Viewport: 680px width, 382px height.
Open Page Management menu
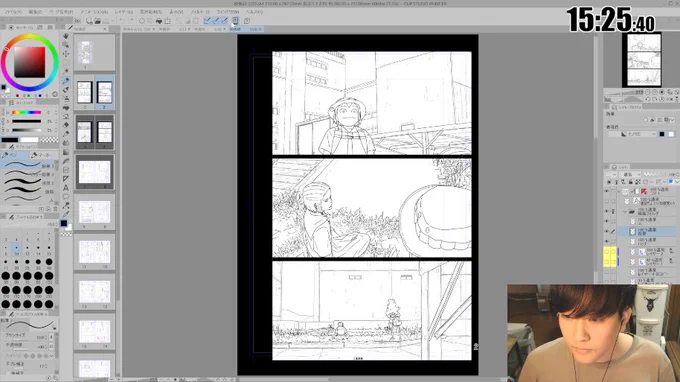[61, 12]
